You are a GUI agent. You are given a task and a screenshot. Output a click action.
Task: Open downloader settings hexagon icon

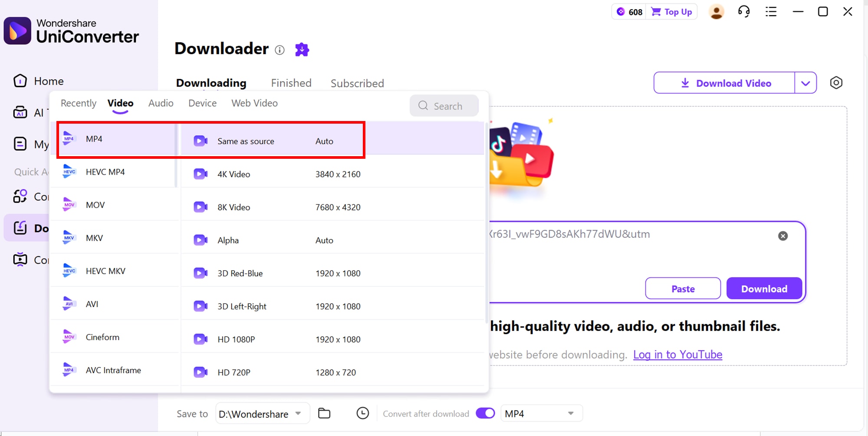click(836, 83)
